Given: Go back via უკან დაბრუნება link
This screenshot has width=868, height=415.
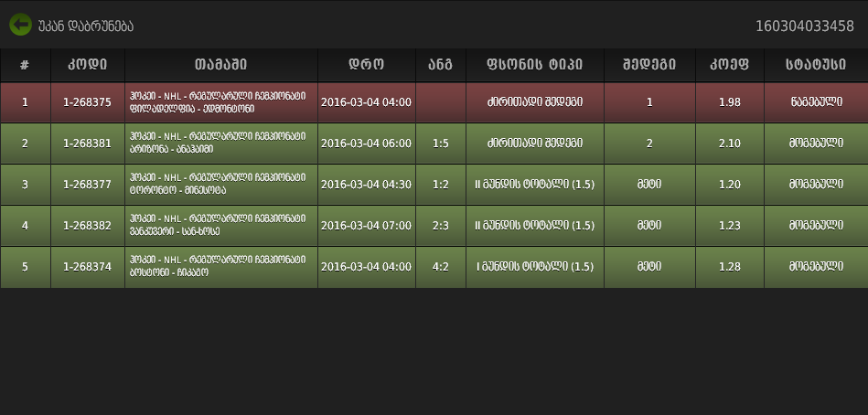Looking at the screenshot, I should click(x=86, y=26).
